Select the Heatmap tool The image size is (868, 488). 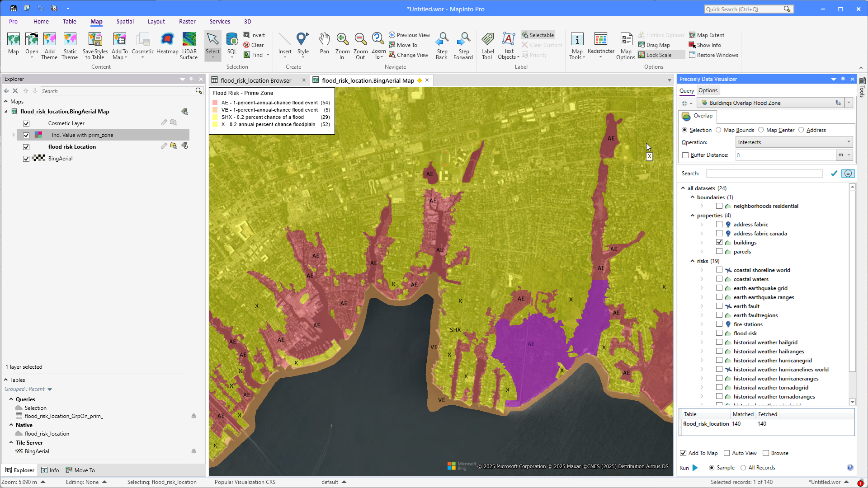pos(167,44)
